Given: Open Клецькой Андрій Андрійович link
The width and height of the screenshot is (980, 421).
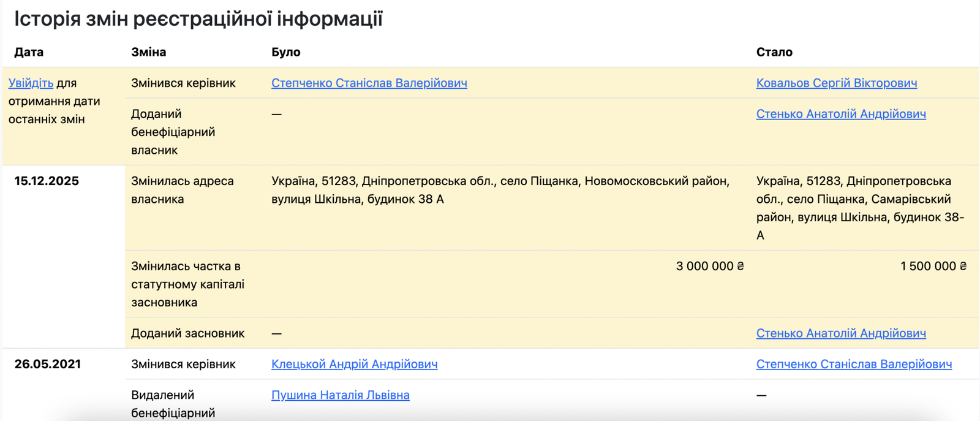Looking at the screenshot, I should pos(354,364).
